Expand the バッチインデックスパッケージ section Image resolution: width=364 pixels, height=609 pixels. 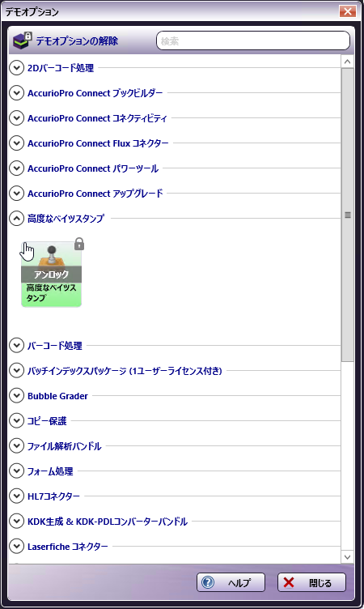16,371
